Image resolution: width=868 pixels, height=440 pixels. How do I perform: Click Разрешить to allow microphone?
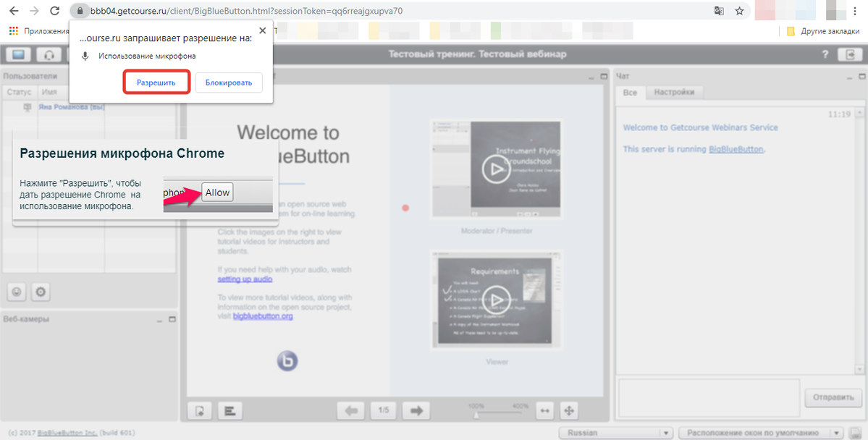pyautogui.click(x=156, y=82)
